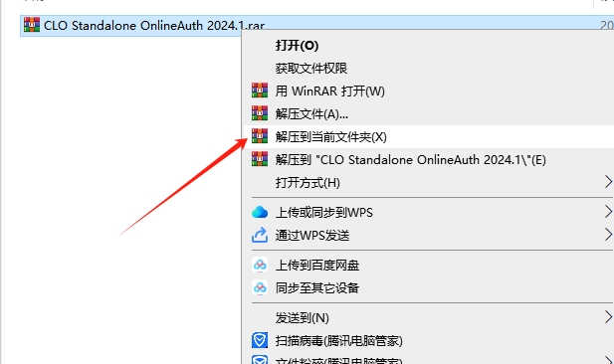Click Tencent PC Manager shield icon for 扫描病毒
The width and height of the screenshot is (614, 364).
coord(260,340)
